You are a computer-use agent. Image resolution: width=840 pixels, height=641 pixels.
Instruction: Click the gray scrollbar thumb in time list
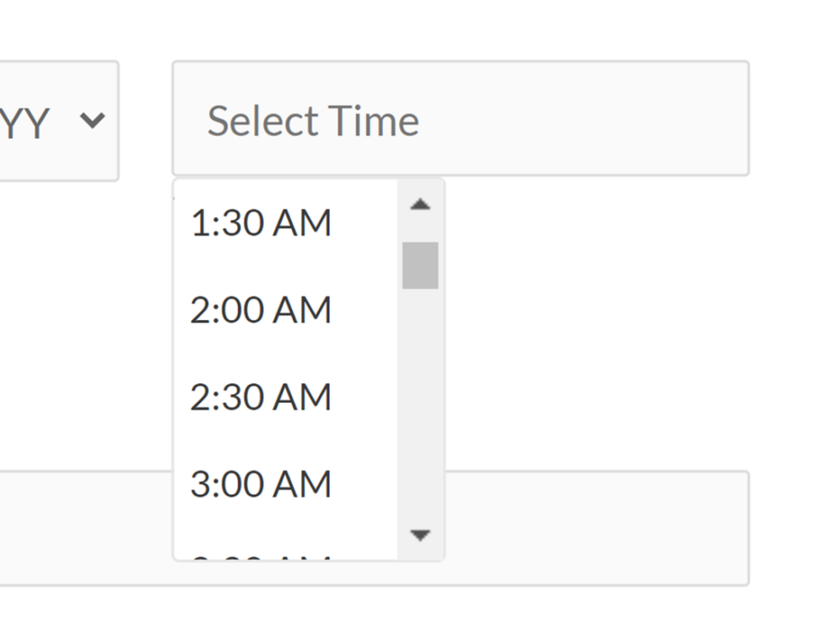click(420, 265)
